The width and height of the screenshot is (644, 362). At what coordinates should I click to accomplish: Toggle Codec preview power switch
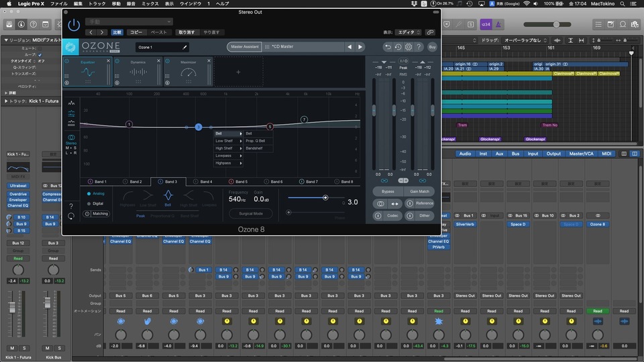pyautogui.click(x=378, y=215)
